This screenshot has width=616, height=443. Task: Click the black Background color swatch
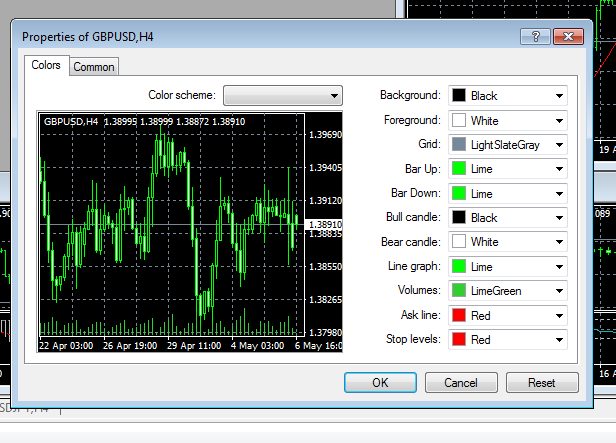pyautogui.click(x=459, y=95)
